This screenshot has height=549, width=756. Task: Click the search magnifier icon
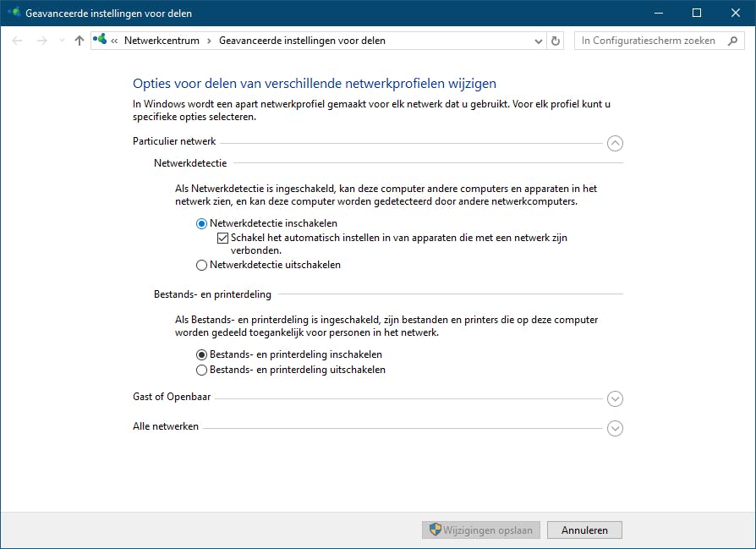[x=733, y=41]
